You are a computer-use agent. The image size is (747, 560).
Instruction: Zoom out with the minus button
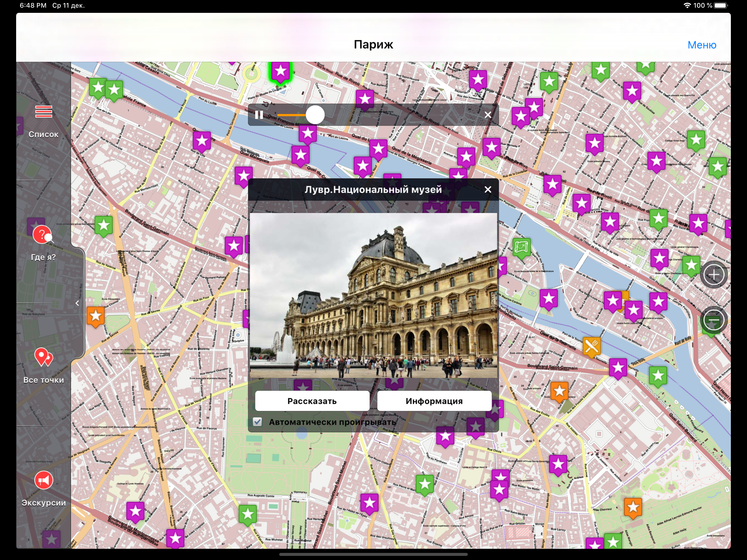coord(714,320)
